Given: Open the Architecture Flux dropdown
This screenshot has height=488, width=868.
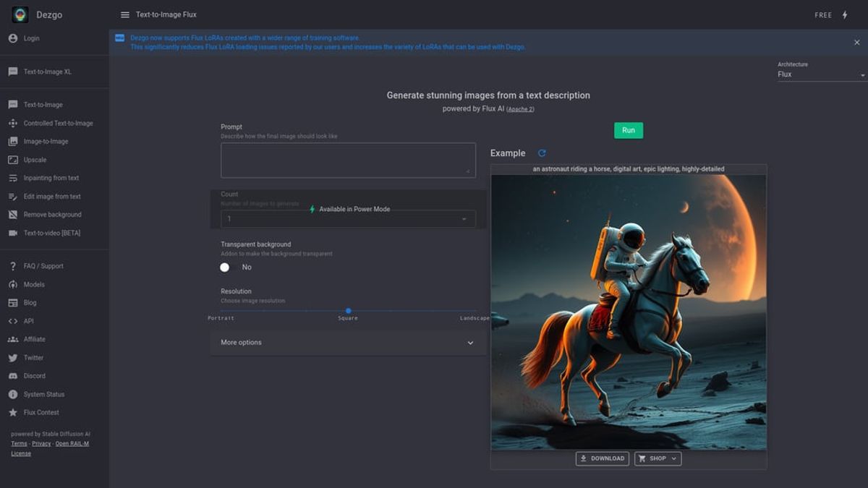Looking at the screenshot, I should point(821,74).
